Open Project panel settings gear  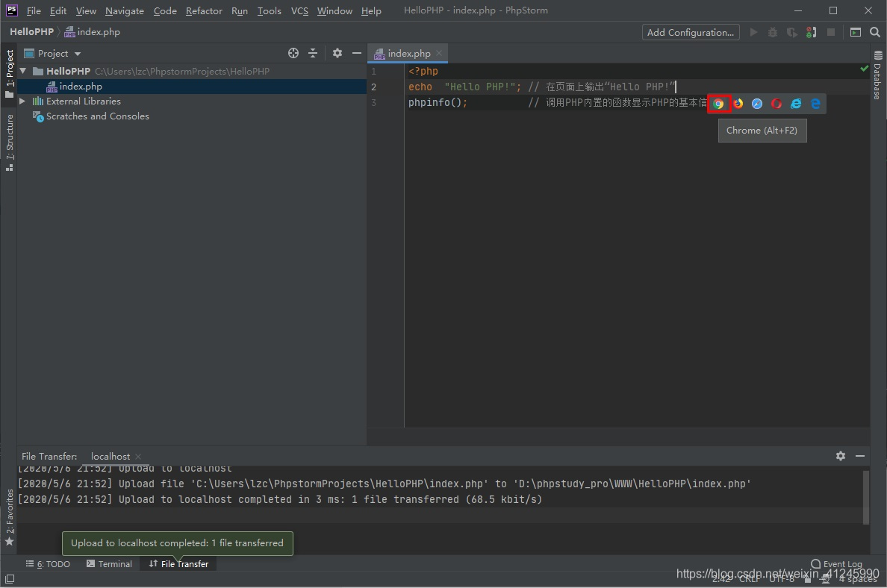point(337,53)
